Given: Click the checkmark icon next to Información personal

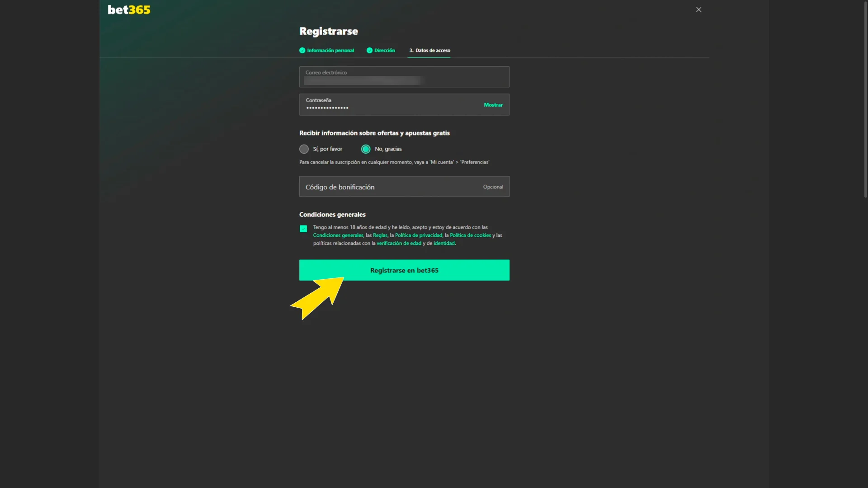Looking at the screenshot, I should click(x=302, y=50).
